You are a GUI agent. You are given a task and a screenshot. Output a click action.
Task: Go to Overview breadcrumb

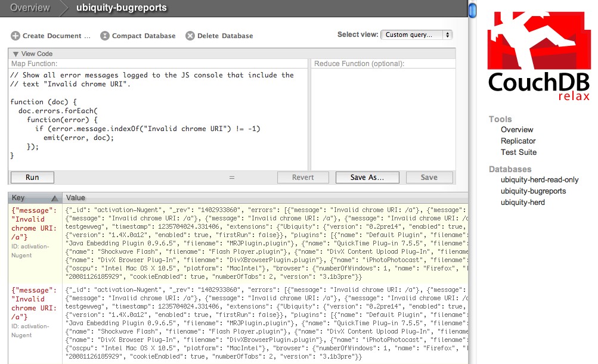coord(30,8)
